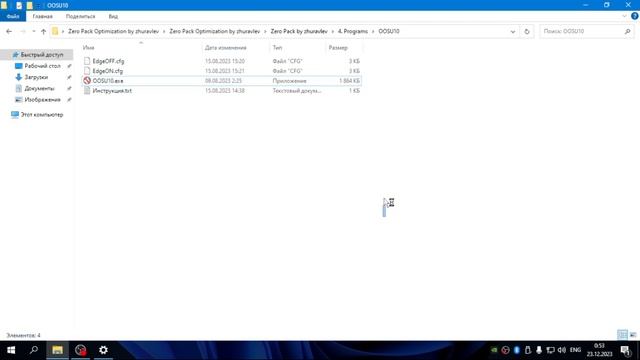Go back with the back arrow

(9, 31)
